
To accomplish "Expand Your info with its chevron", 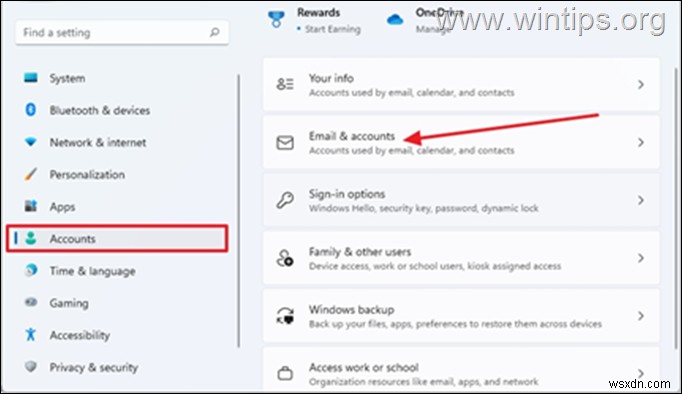I will coord(641,84).
